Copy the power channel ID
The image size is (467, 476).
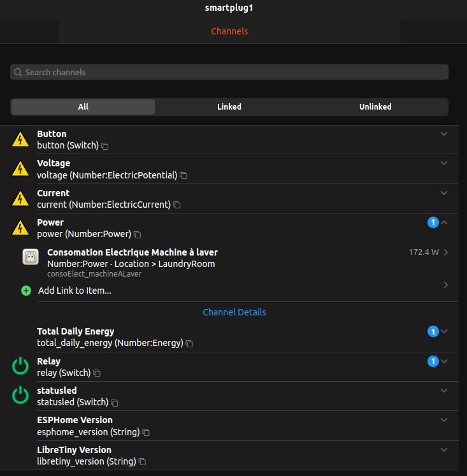click(137, 234)
